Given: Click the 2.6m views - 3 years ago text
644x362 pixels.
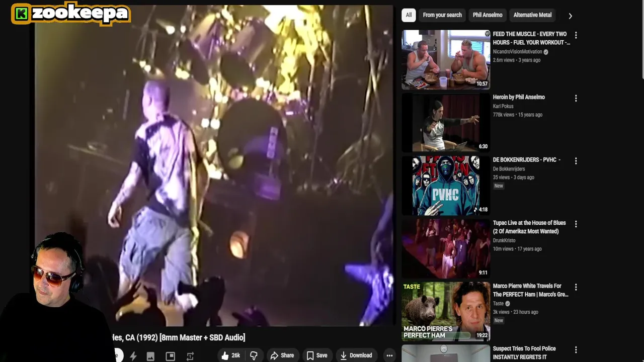Looking at the screenshot, I should pos(517,60).
